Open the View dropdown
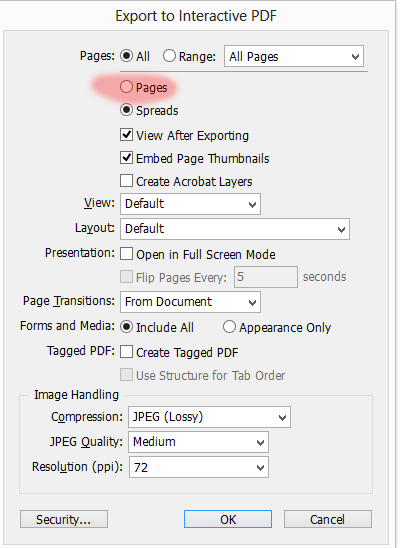This screenshot has height=548, width=408. [x=190, y=204]
